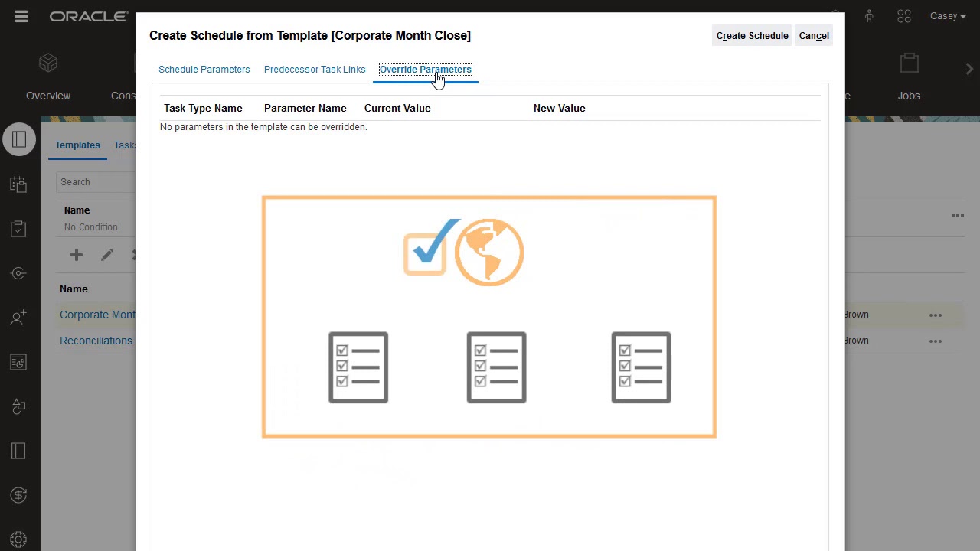The height and width of the screenshot is (551, 980).
Task: Open actions ellipsis above the template table
Action: click(x=958, y=216)
